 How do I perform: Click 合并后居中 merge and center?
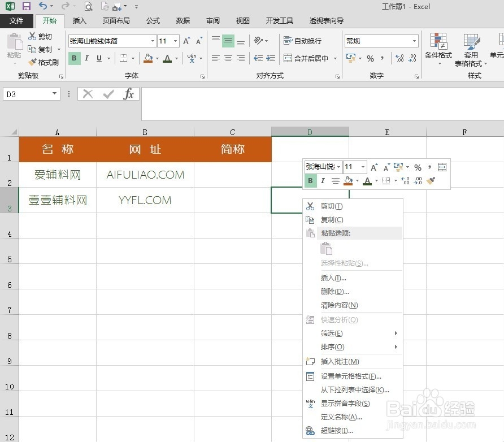306,58
